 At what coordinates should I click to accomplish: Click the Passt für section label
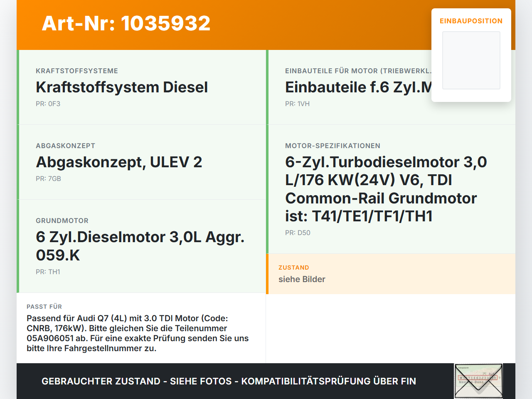pos(44,307)
